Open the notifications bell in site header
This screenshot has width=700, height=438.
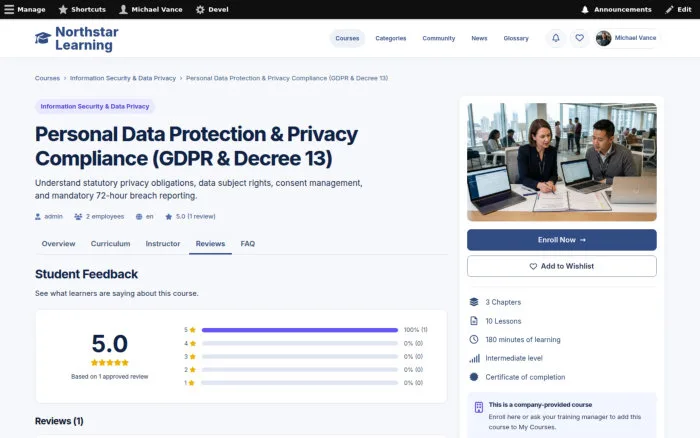[x=556, y=38]
